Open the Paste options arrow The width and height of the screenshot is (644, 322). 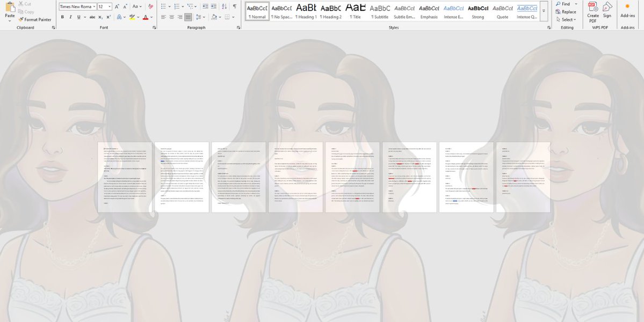click(10, 20)
